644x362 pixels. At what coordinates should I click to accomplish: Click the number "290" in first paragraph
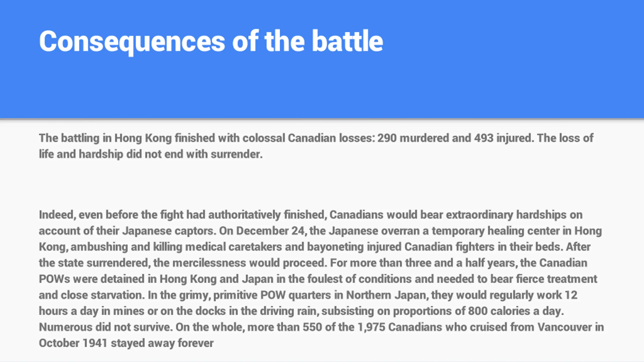[x=387, y=138]
